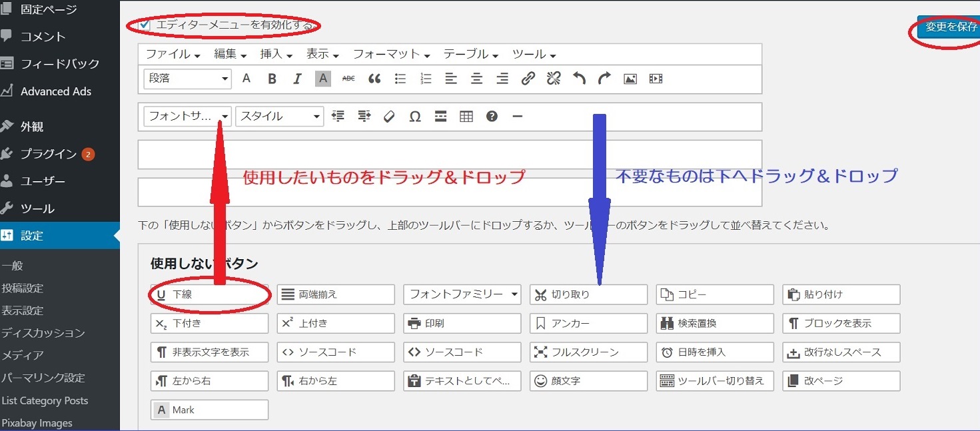Toggle the エディターメニューを有効化する checkbox
Viewport: 980px width, 431px height.
click(x=145, y=25)
